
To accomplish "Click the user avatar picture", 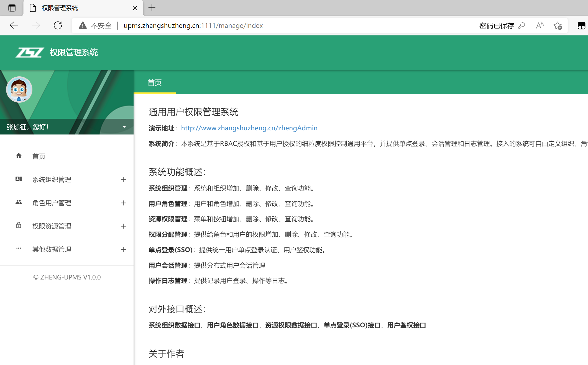I will coord(19,89).
